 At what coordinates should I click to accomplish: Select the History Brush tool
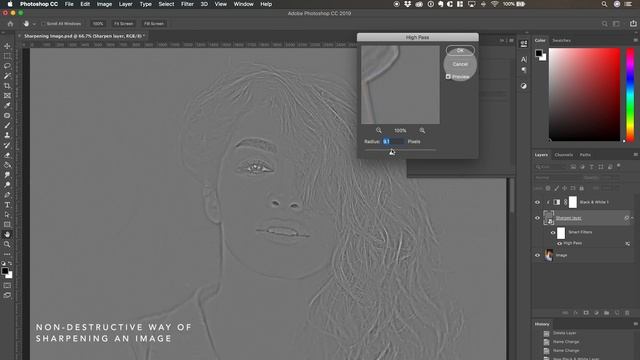[x=7, y=145]
